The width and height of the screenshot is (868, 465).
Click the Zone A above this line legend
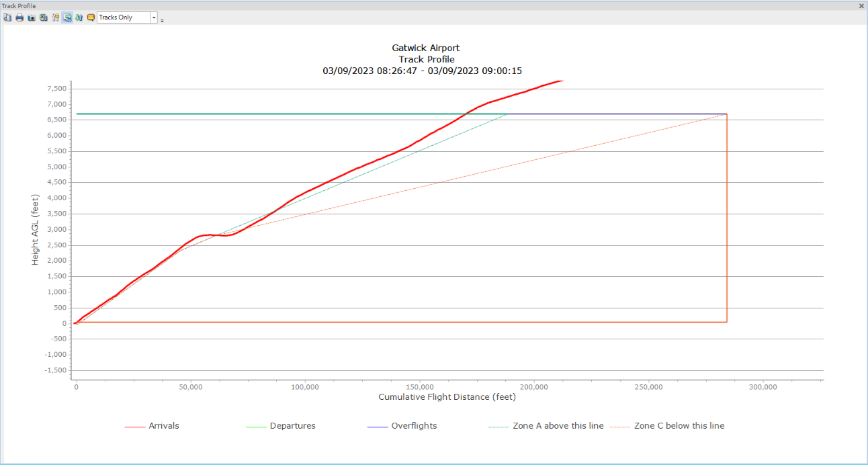pyautogui.click(x=546, y=425)
